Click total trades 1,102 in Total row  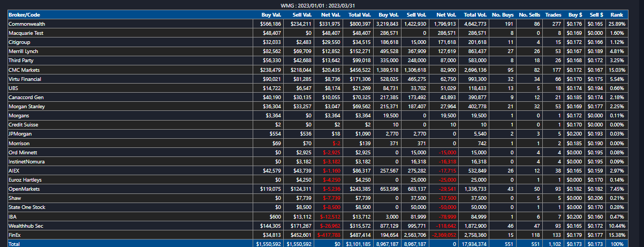click(x=554, y=244)
